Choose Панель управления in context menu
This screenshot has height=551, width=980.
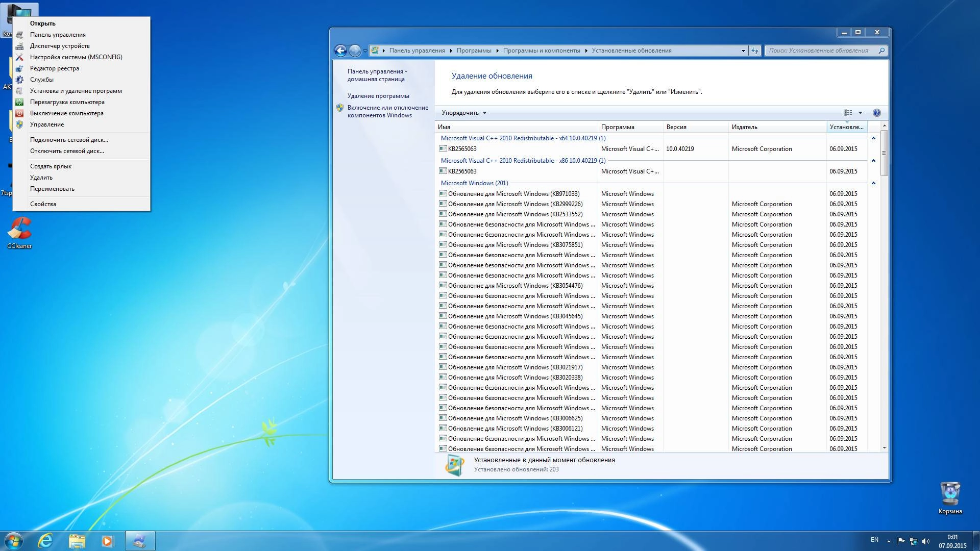pyautogui.click(x=82, y=35)
